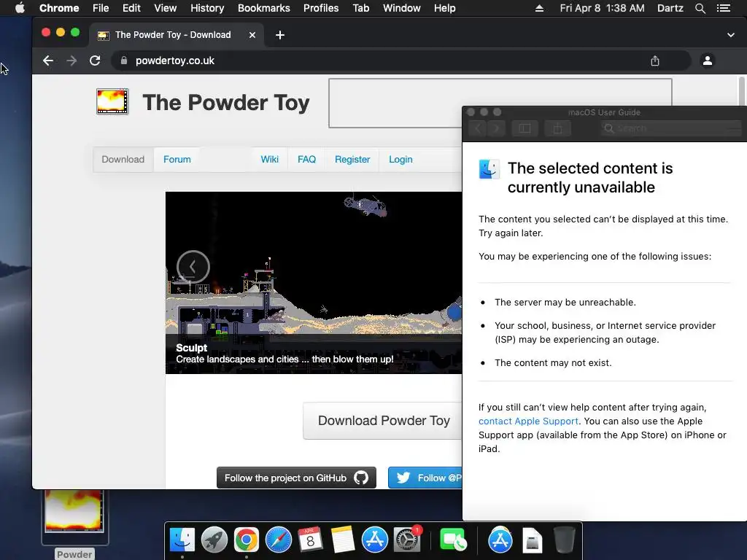Open the Bookmarks menu
This screenshot has height=560, width=747.
point(264,8)
